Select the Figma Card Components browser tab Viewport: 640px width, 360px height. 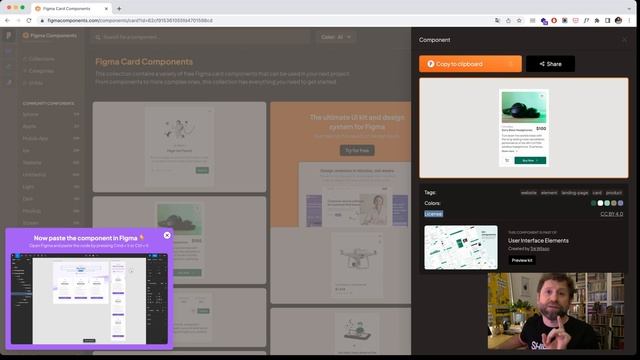pos(71,8)
